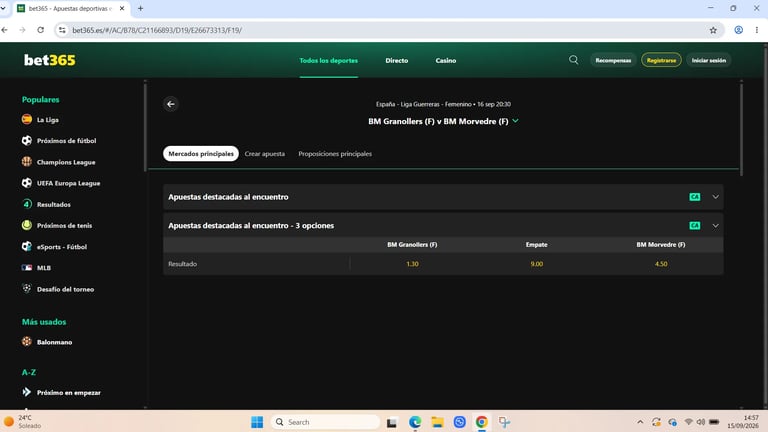This screenshot has width=768, height=432.
Task: Expand the match selector dropdown chevron
Action: 516,120
